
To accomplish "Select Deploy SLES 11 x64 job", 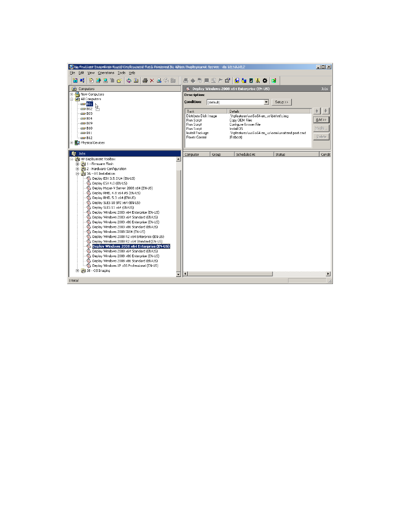I will click(x=113, y=208).
